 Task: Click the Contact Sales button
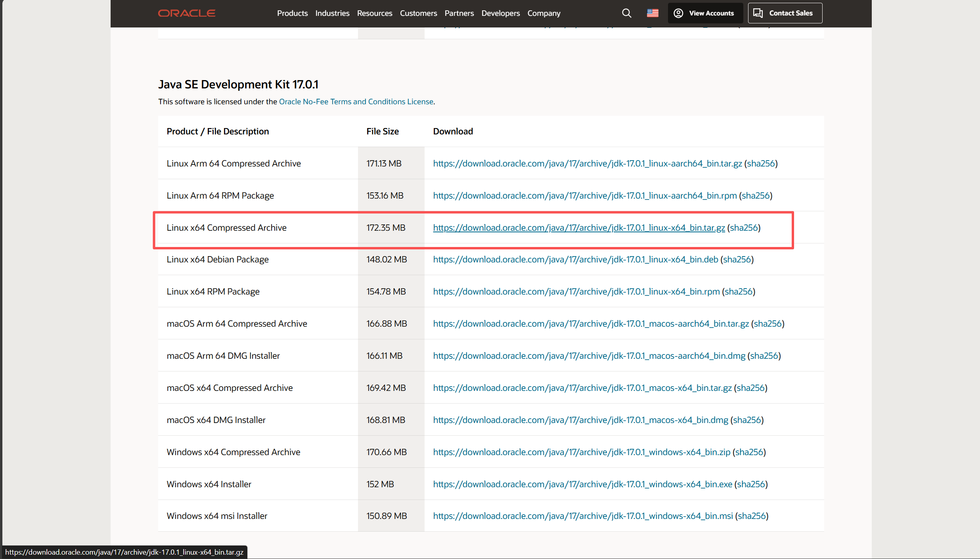785,13
